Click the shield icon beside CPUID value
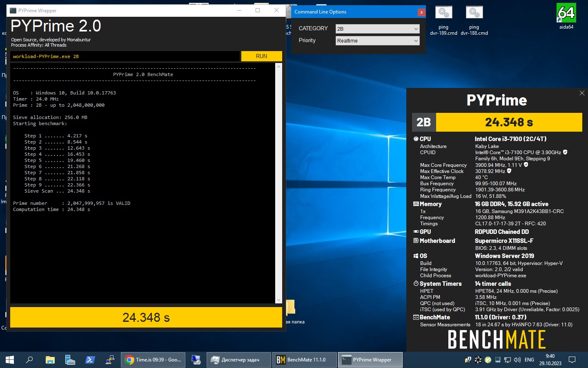The width and height of the screenshot is (588, 368). pos(565,152)
